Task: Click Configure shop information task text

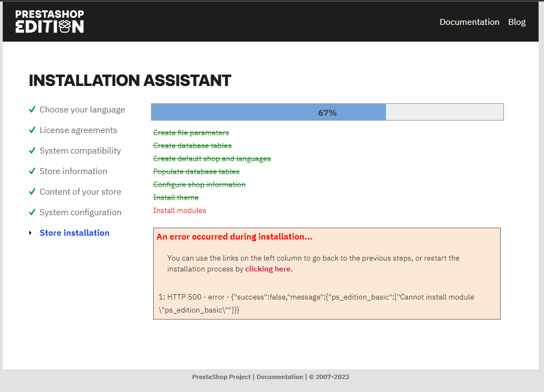Action: (x=199, y=185)
